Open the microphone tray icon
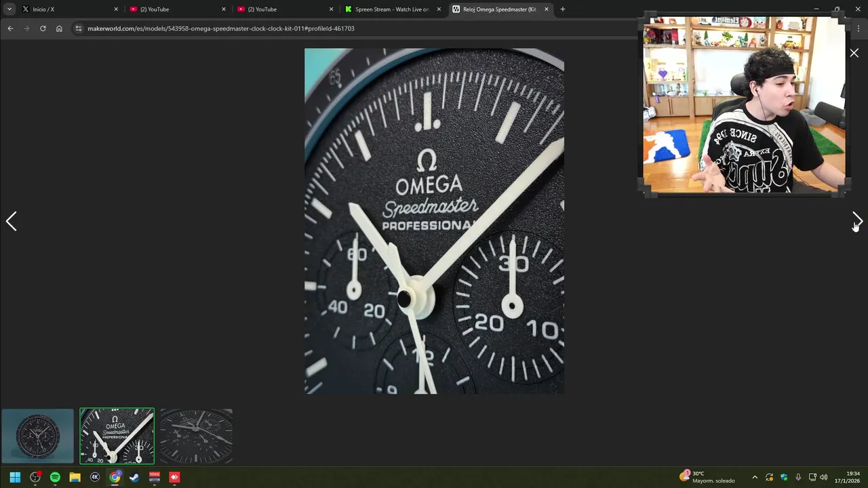 (798, 477)
